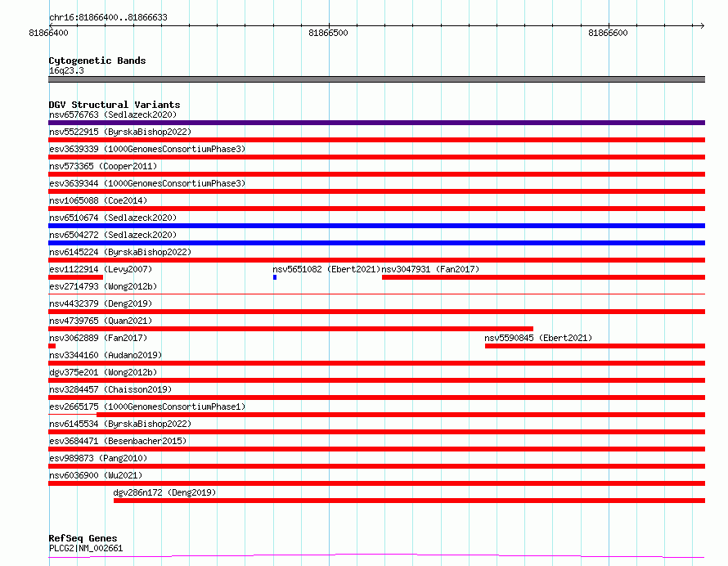Click dgv375e201 (Wong2012b) label

[103, 372]
